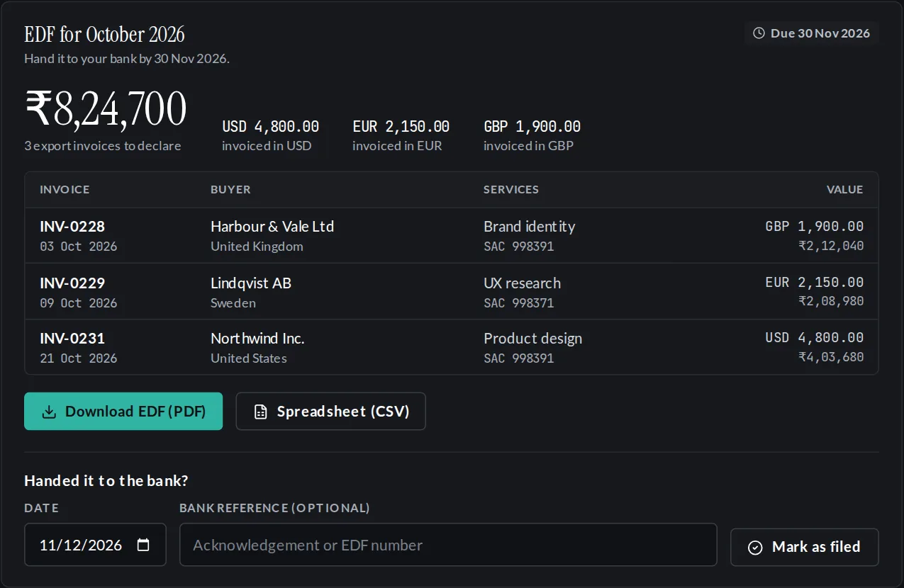Mark as filed button
Screen dimensions: 904x588
pos(805,548)
